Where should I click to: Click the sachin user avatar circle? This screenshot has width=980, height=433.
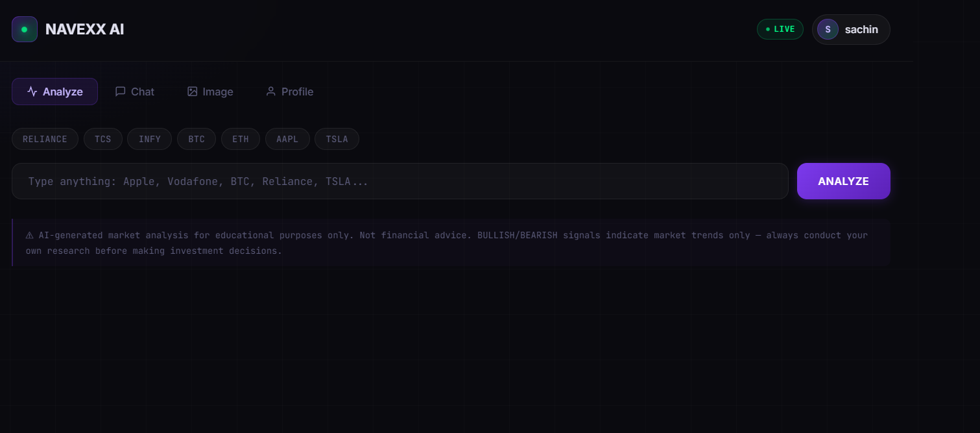828,29
